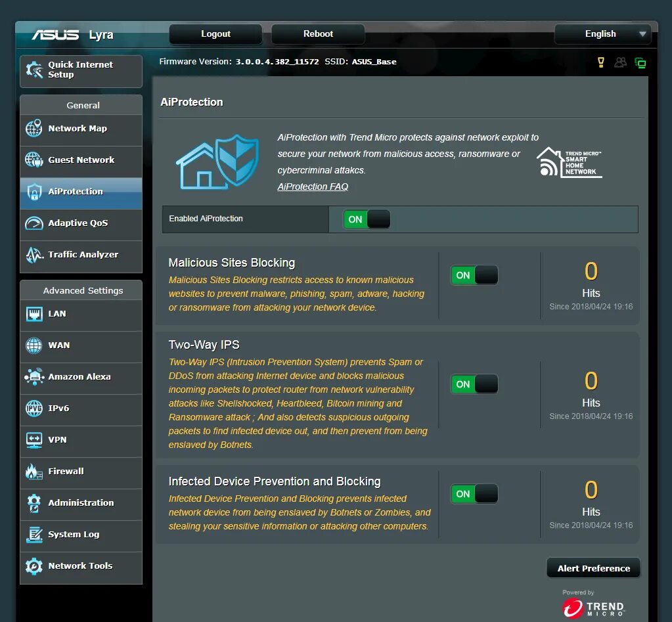
Task: Open the Firewall settings page
Action: click(81, 472)
